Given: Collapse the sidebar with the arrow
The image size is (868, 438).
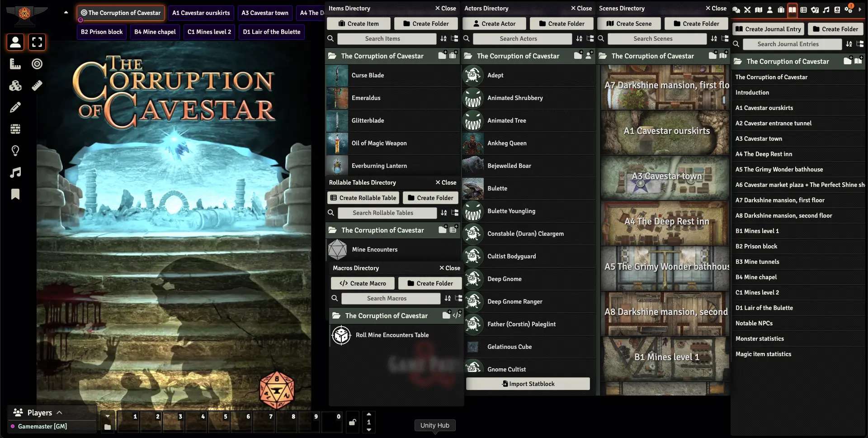Looking at the screenshot, I should (861, 10).
